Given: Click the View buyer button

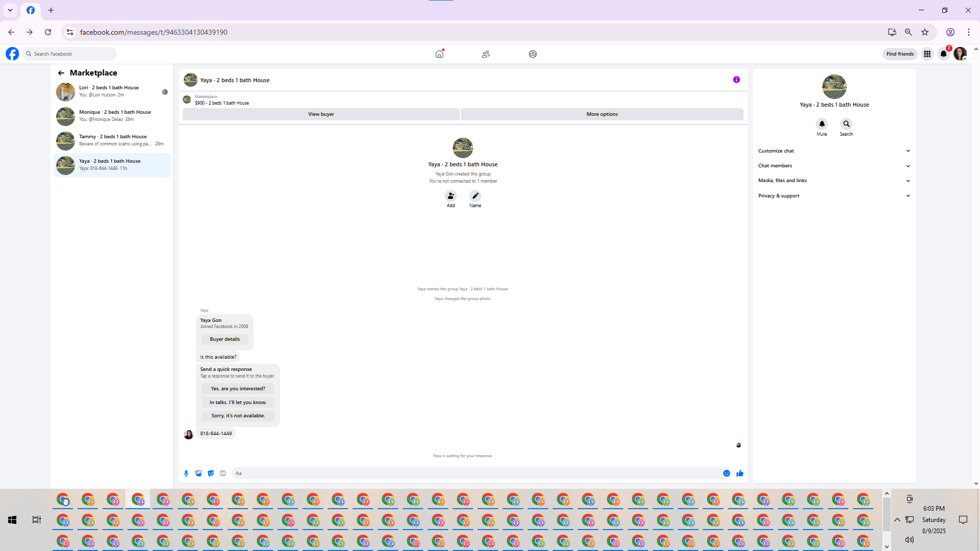Looking at the screenshot, I should (321, 114).
